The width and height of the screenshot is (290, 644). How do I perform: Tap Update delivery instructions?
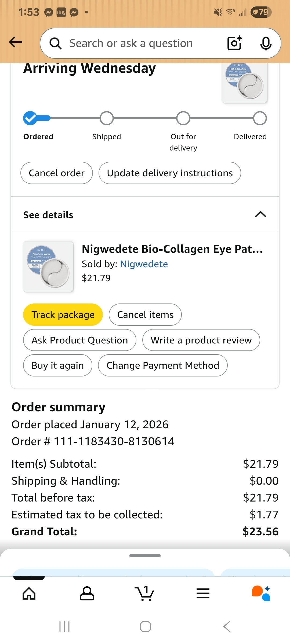point(170,173)
